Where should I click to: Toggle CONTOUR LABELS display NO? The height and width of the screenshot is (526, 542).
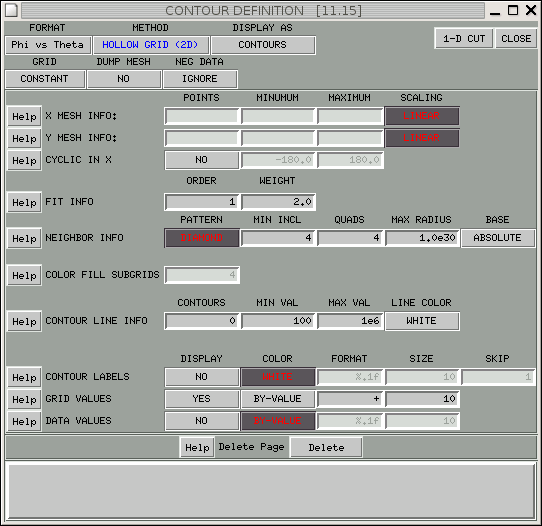(202, 377)
